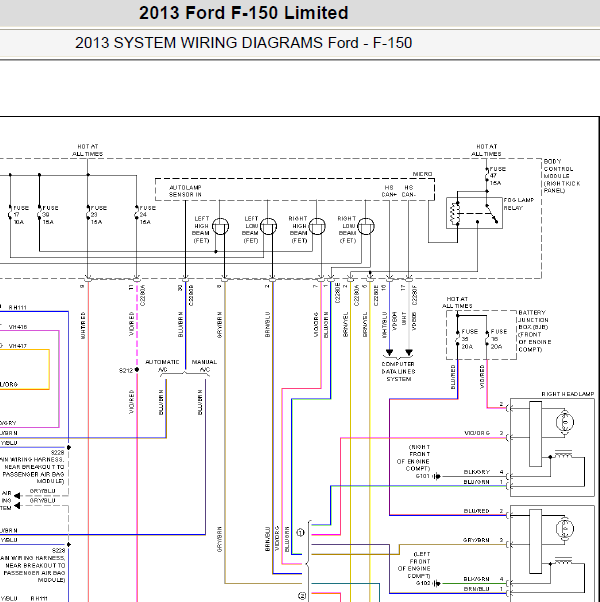This screenshot has height=602, width=600.
Task: Click the Right Low Beam FET circle symbol
Action: click(366, 226)
